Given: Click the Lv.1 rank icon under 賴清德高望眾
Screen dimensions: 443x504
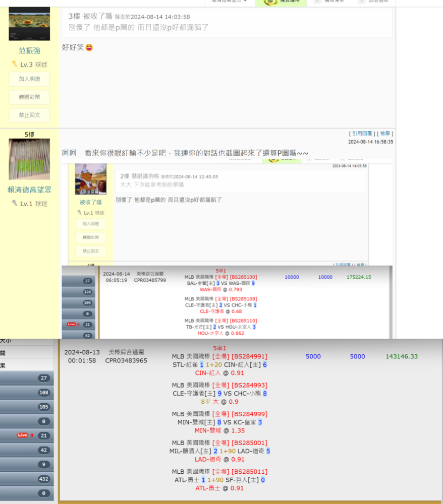Looking at the screenshot, I should (x=15, y=204).
